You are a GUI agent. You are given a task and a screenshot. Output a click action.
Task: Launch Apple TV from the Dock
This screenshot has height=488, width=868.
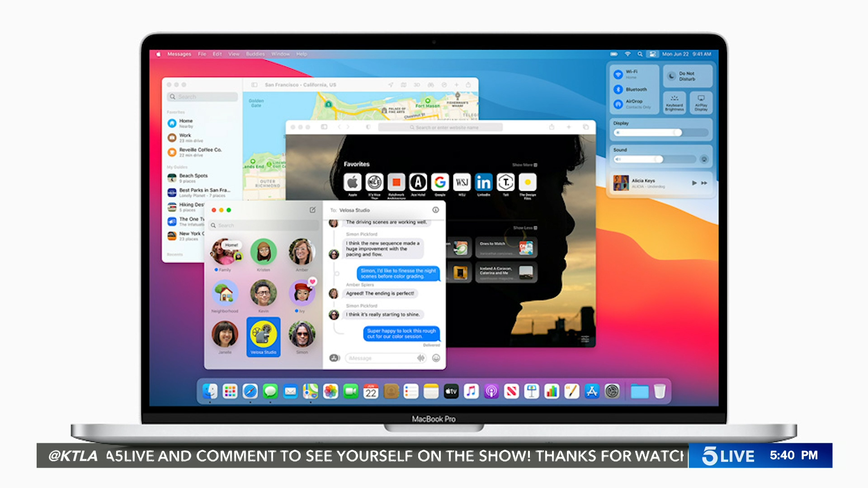pyautogui.click(x=451, y=391)
